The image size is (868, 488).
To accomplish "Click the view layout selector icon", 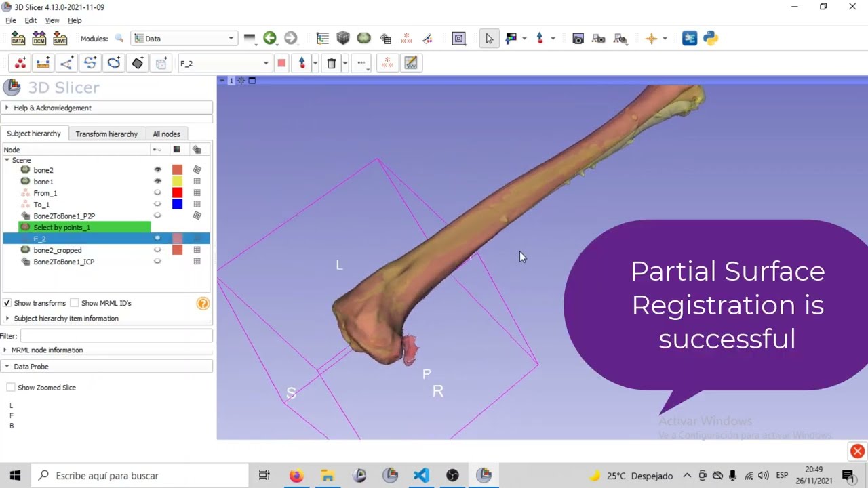I will tap(459, 39).
